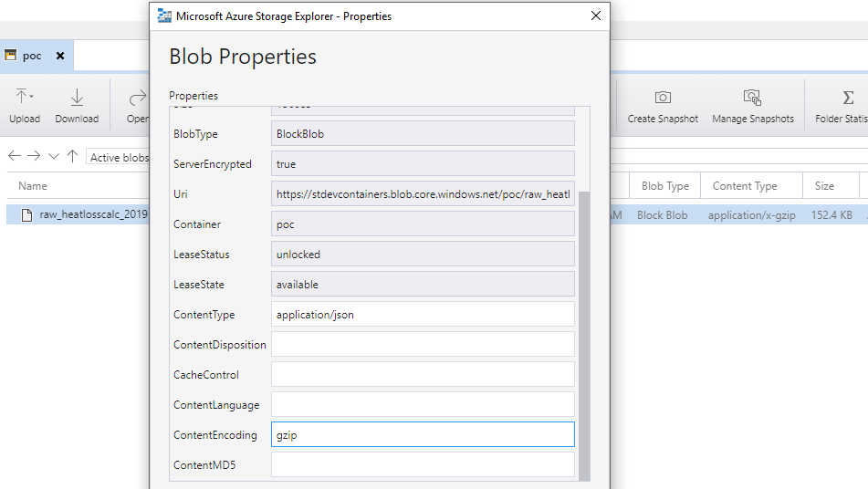Click the Block Blob cell in list

click(x=662, y=215)
